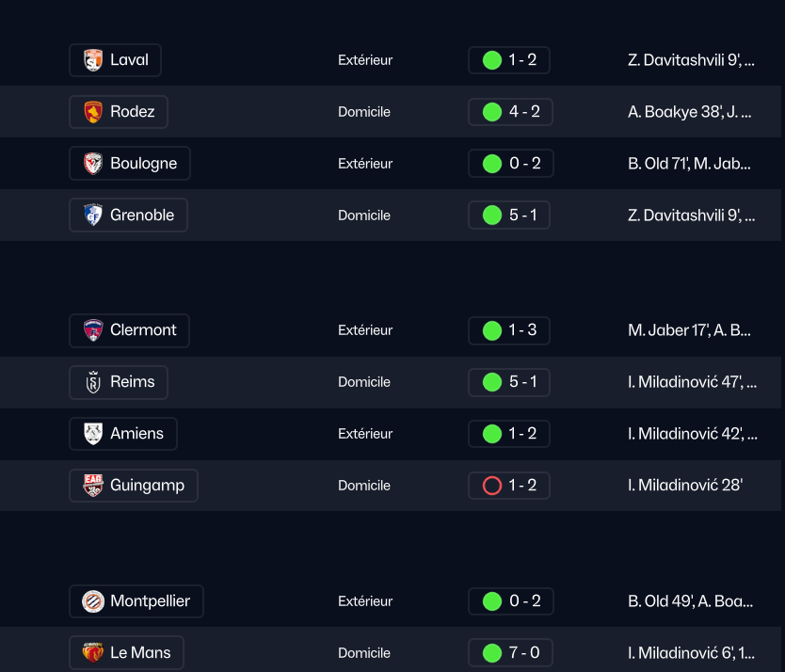The width and height of the screenshot is (785, 672).
Task: Click the Guingamp EAG logo
Action: tap(92, 486)
